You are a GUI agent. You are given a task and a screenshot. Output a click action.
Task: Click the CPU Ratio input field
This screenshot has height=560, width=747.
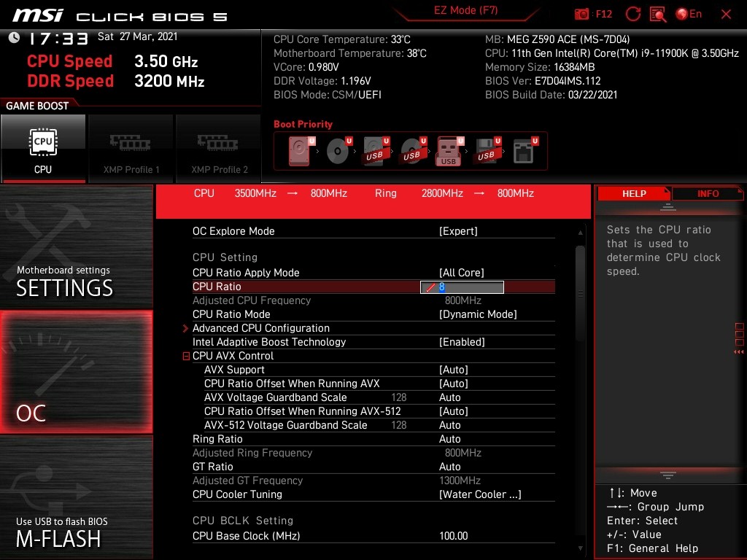[x=462, y=287]
